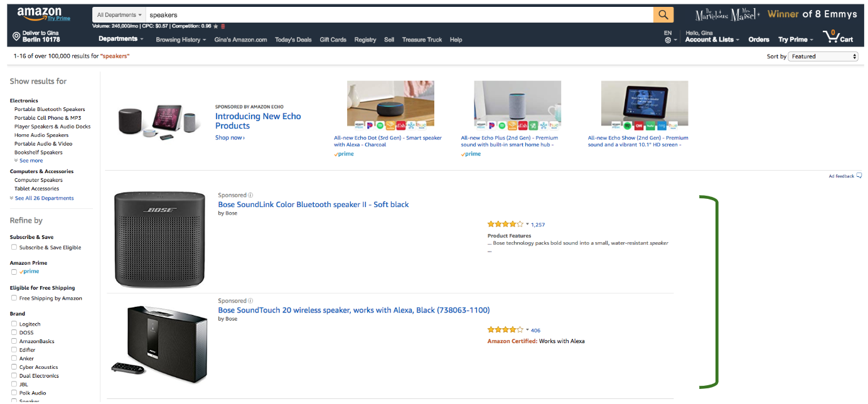868x404 pixels.
Task: Go to Orders
Action: 759,40
